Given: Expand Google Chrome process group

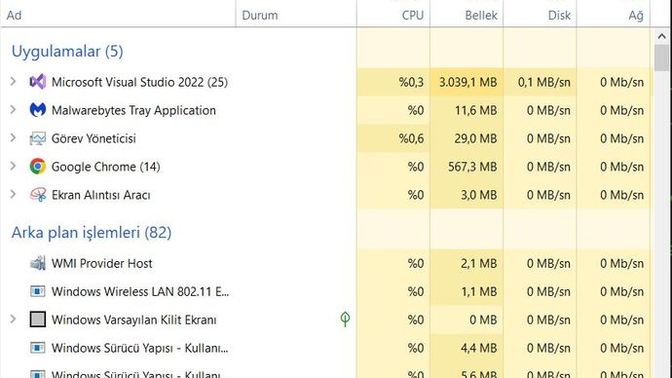Looking at the screenshot, I should [13, 166].
